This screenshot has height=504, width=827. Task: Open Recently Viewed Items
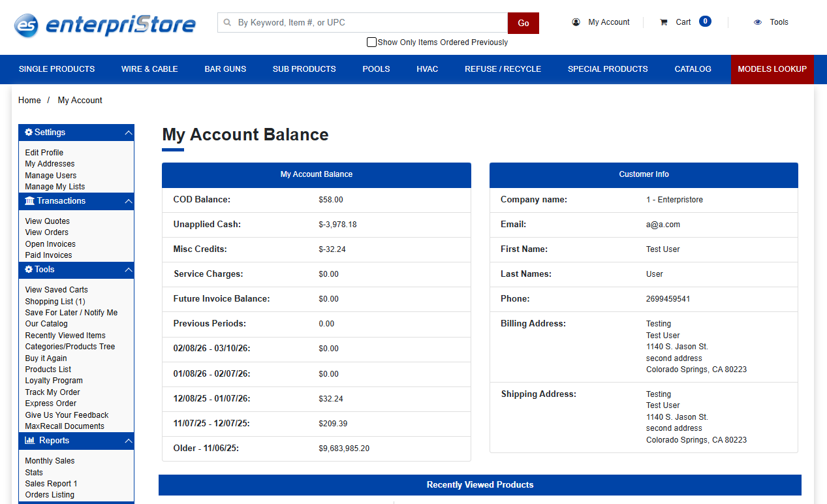click(x=65, y=336)
